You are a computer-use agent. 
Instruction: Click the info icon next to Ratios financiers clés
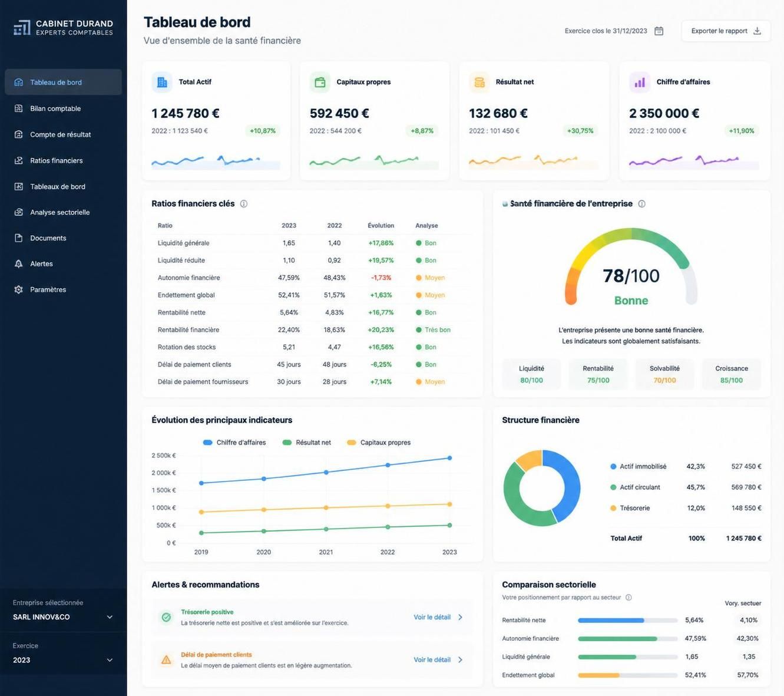pos(244,204)
